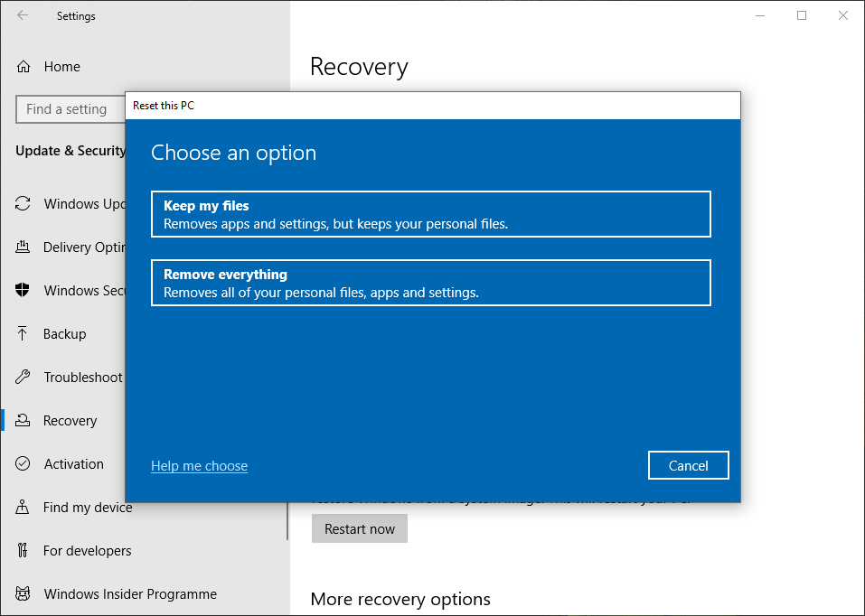Open the Help me choose link
Viewport: 865px width, 616px height.
199,465
